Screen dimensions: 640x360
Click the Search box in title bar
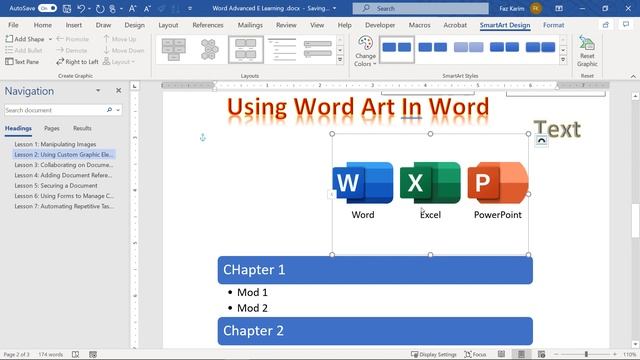click(420, 8)
